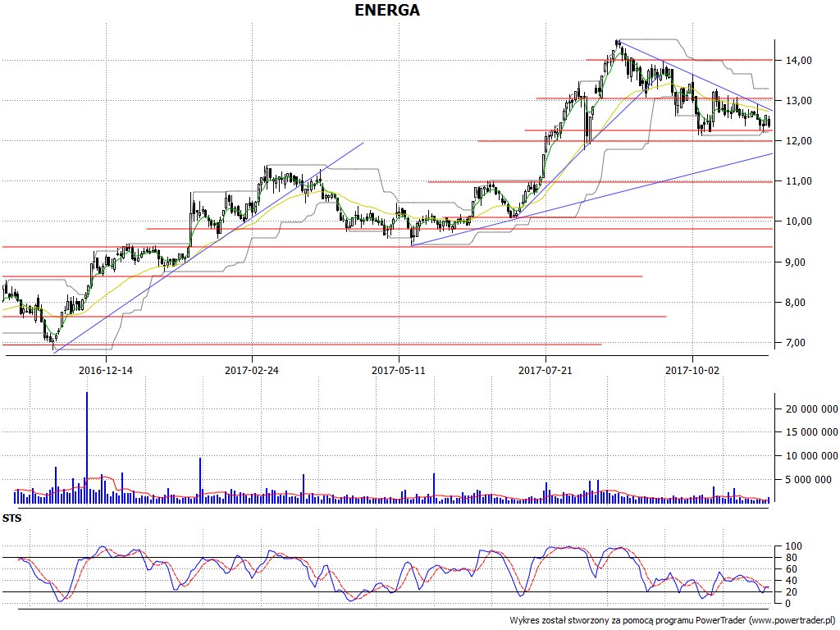
Task: Select the 10 000 000 volume label
Action: click(x=811, y=456)
